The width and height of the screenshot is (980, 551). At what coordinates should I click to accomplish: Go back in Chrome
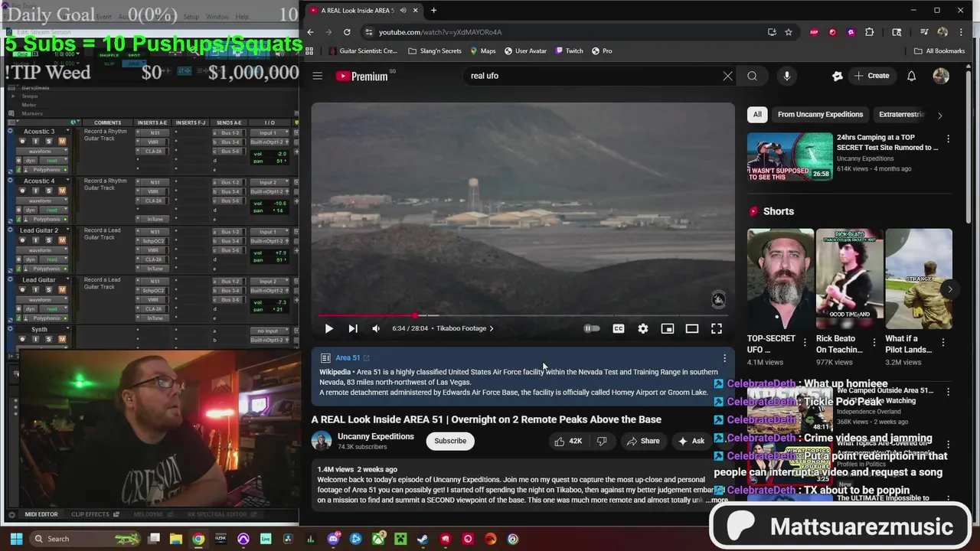pos(310,32)
